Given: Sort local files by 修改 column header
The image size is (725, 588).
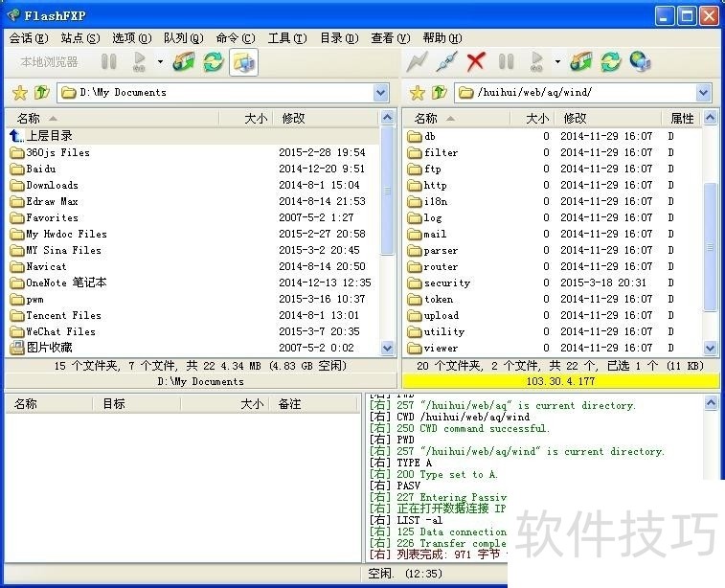Looking at the screenshot, I should [326, 119].
